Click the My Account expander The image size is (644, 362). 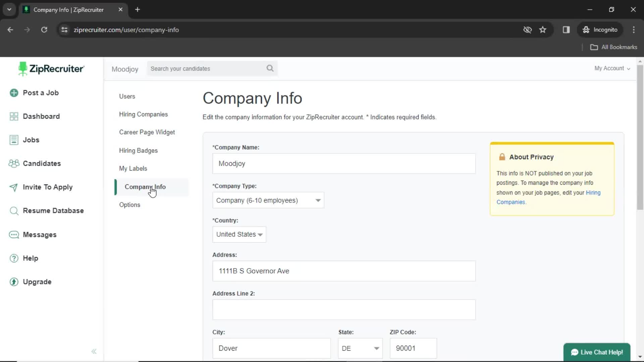point(613,68)
